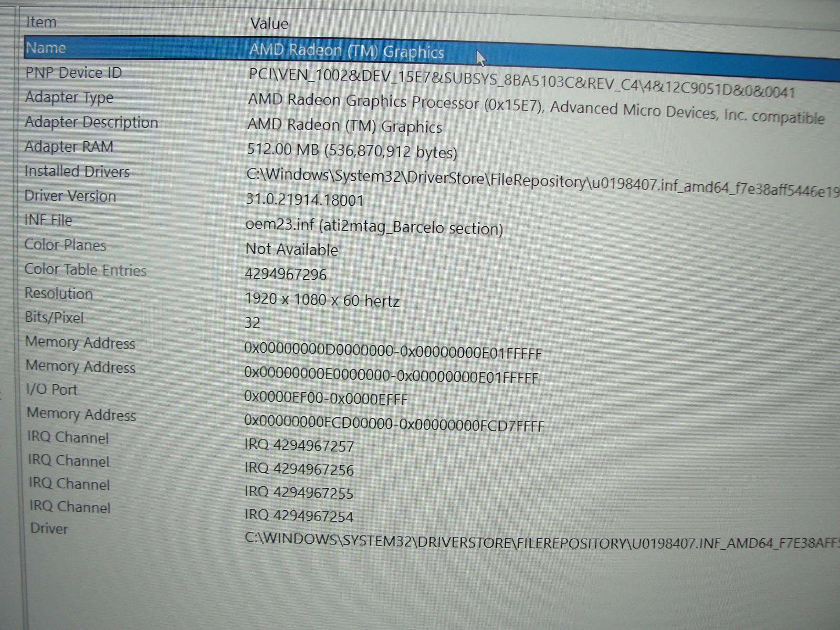Click the Item column header
Screen dimensions: 840x630
click(41, 23)
